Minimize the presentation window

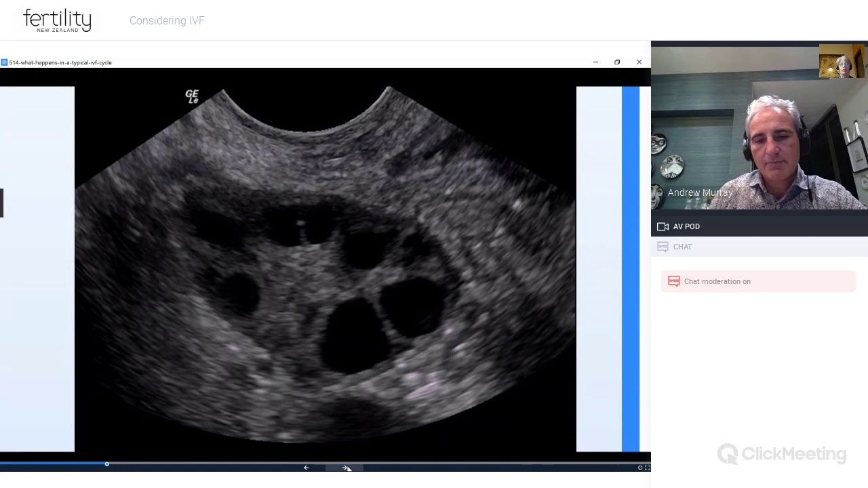[x=595, y=62]
